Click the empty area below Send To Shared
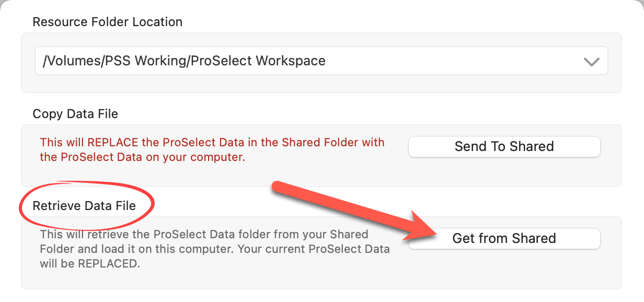This screenshot has width=644, height=302. 504,172
